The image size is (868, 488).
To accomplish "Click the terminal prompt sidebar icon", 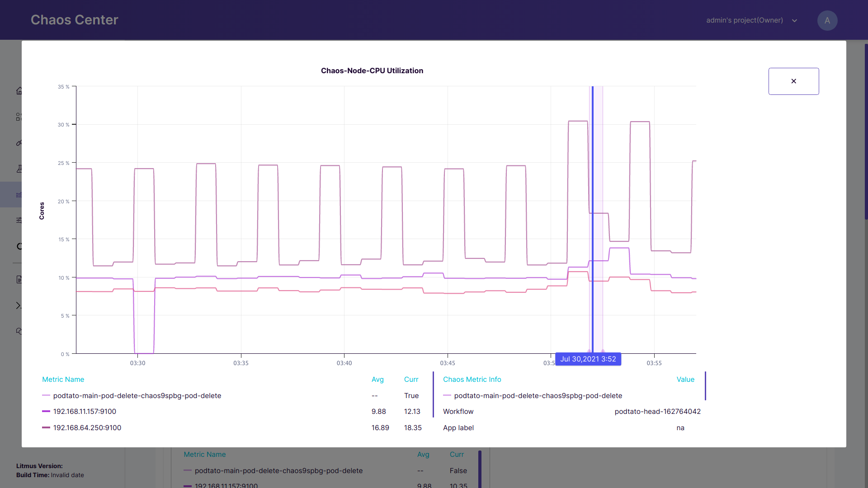I will [19, 305].
